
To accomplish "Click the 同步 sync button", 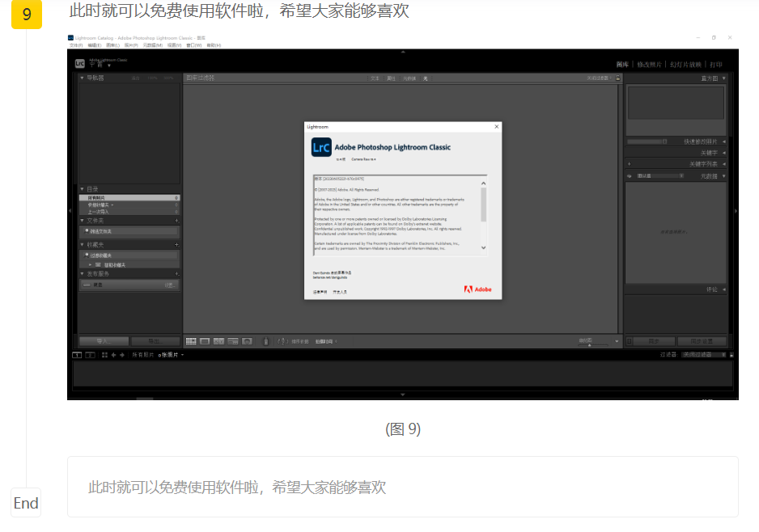I will (x=654, y=341).
